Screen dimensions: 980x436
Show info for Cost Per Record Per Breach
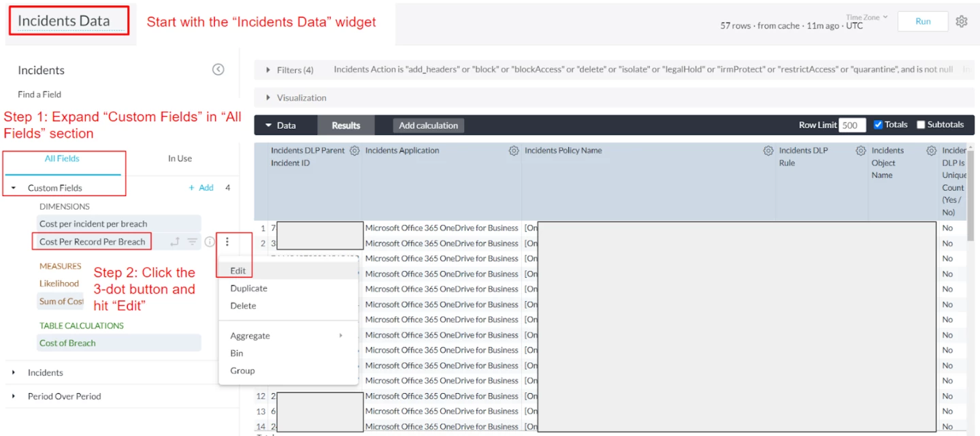click(x=210, y=242)
